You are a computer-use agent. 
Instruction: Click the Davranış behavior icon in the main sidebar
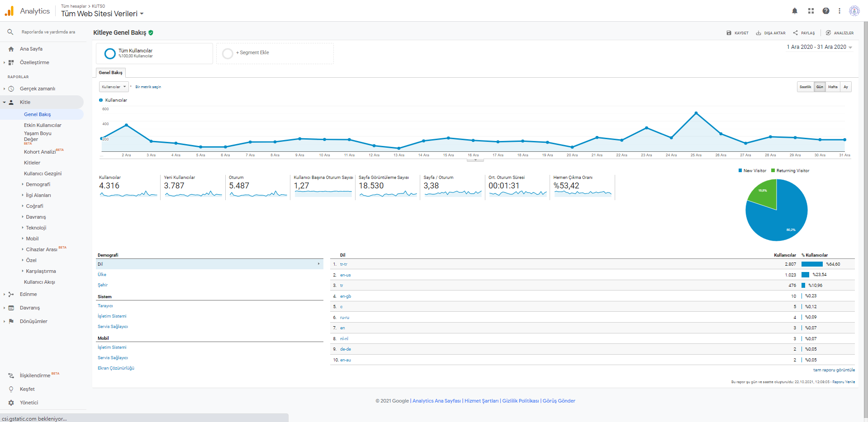pyautogui.click(x=11, y=308)
